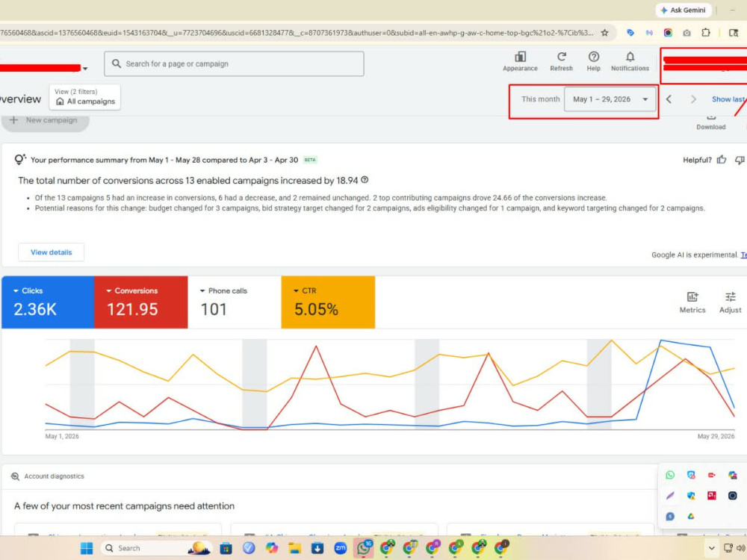Open the Appearance settings icon
Image resolution: width=747 pixels, height=560 pixels.
pyautogui.click(x=520, y=61)
